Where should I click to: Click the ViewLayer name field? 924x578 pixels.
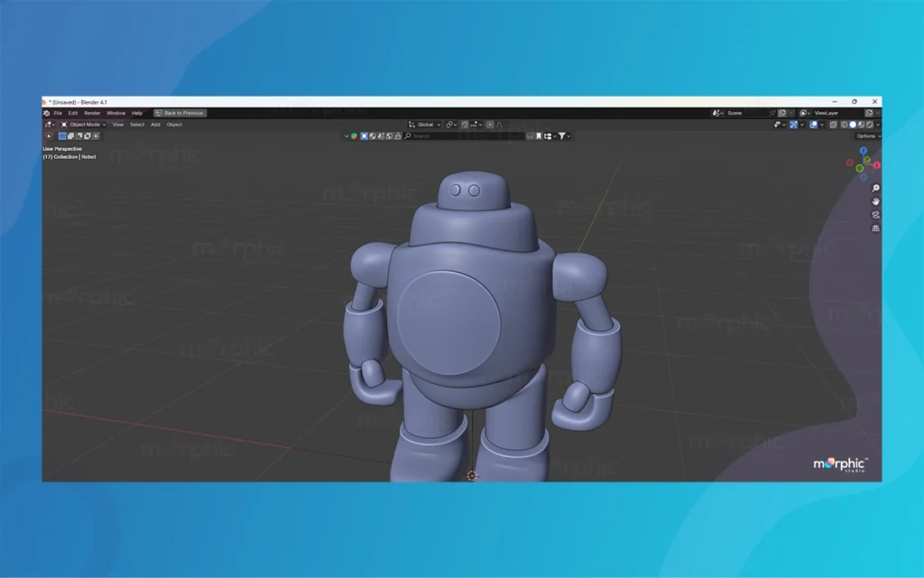click(838, 113)
